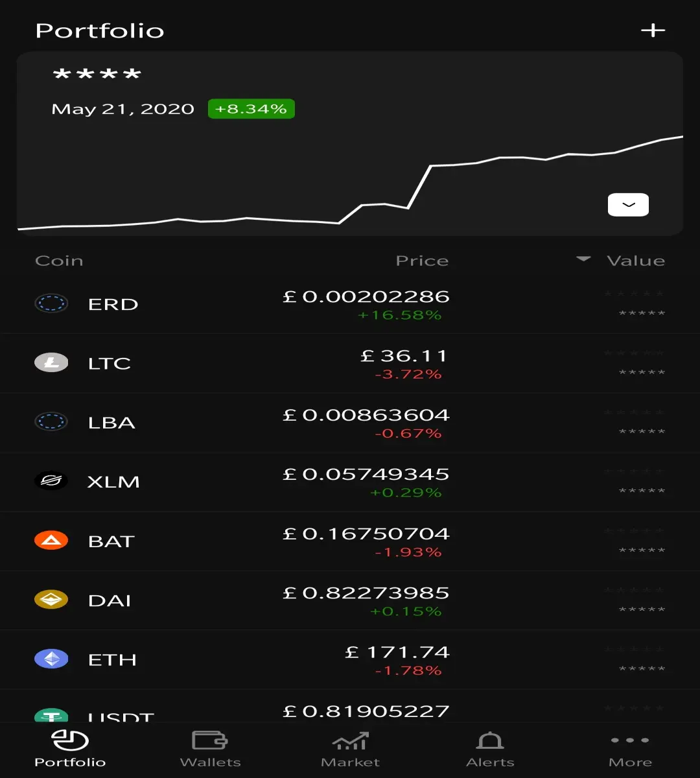This screenshot has width=700, height=778.
Task: Select the Stellar XLM coin icon
Action: pos(51,481)
